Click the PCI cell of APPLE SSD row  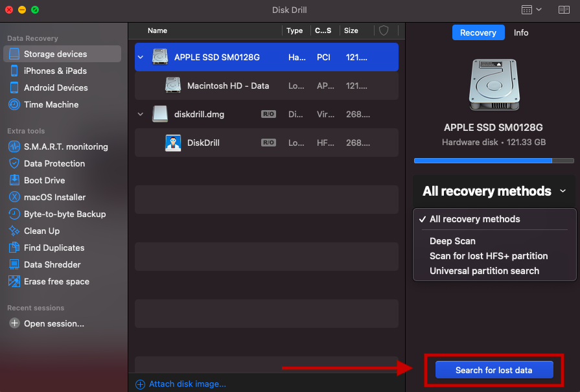click(323, 57)
